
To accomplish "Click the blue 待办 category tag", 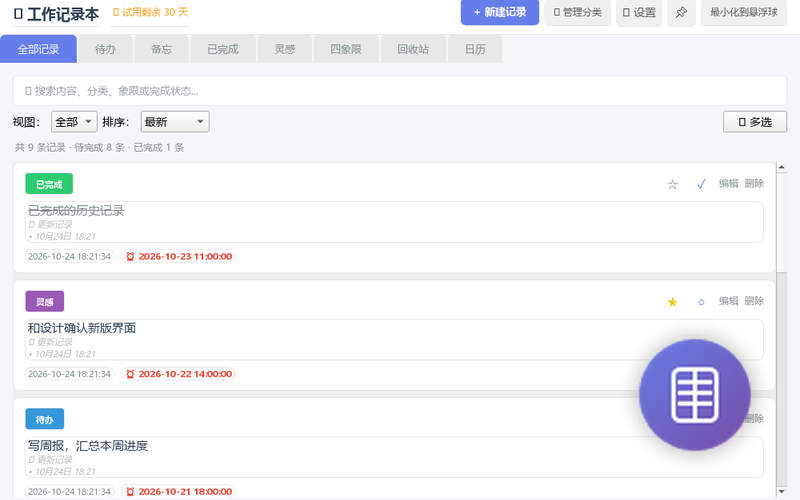I will point(45,419).
